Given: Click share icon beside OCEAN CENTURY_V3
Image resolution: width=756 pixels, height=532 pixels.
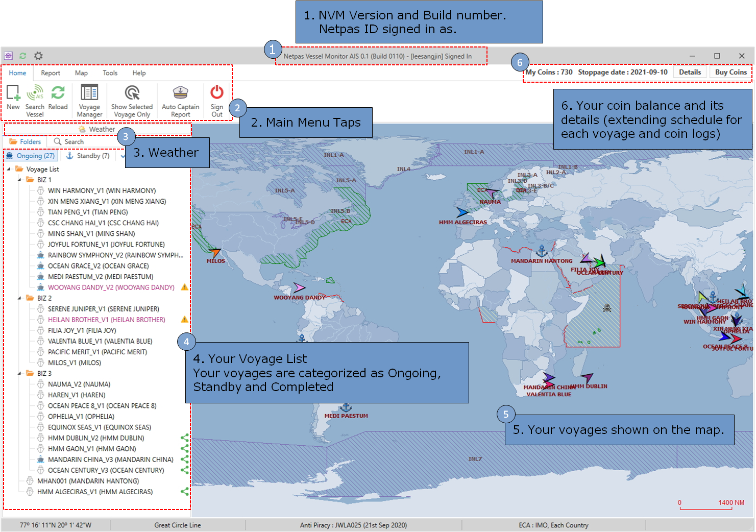Looking at the screenshot, I should [x=185, y=470].
